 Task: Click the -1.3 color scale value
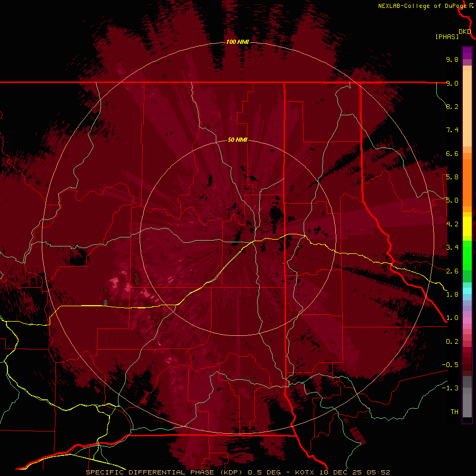[450, 388]
